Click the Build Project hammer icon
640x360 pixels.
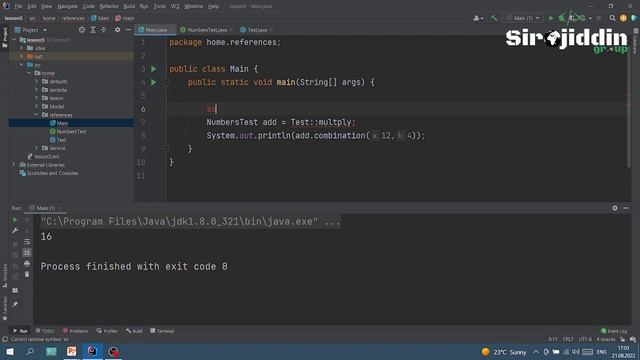[x=493, y=18]
